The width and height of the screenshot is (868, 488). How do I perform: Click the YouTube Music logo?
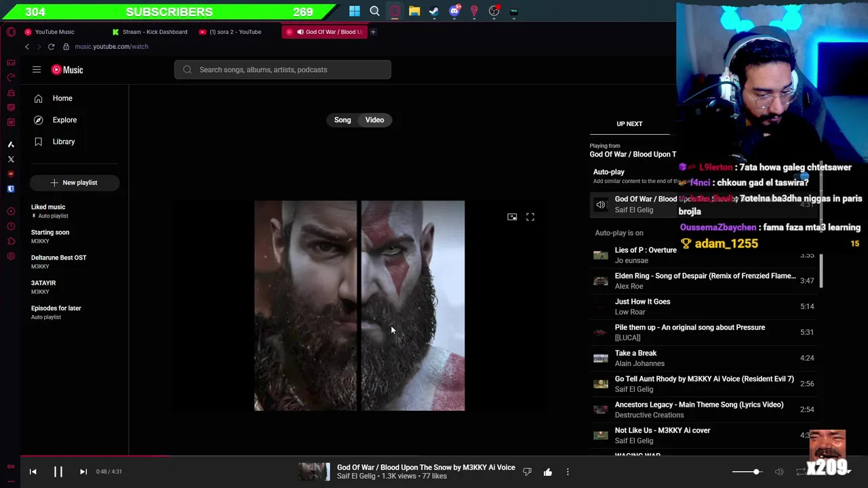pyautogui.click(x=67, y=70)
